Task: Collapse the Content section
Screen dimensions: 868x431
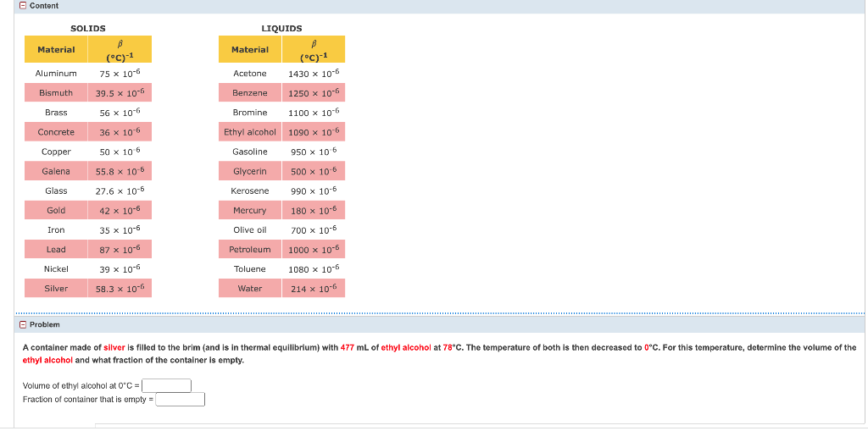Action: click(23, 6)
